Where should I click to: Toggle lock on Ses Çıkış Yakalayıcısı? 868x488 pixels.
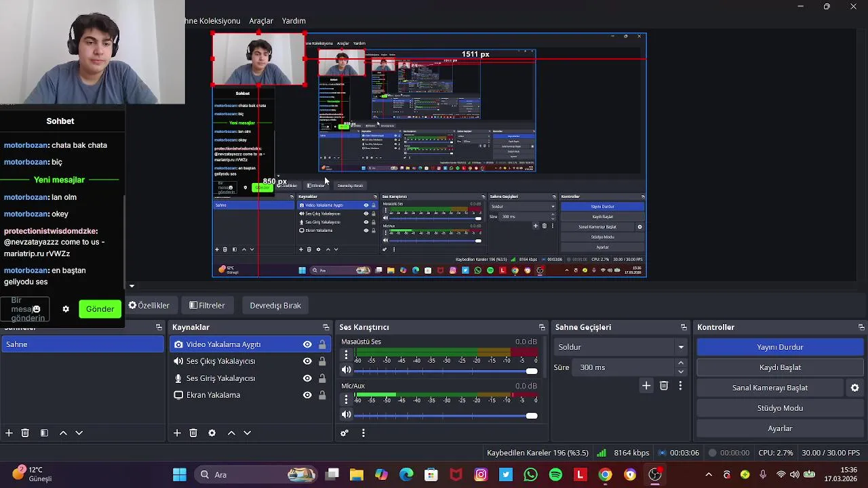point(322,361)
